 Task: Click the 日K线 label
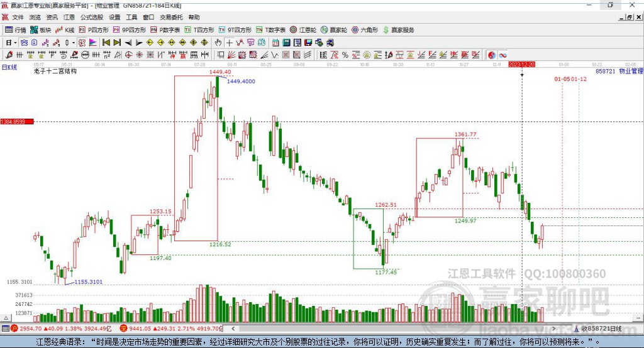click(9, 67)
